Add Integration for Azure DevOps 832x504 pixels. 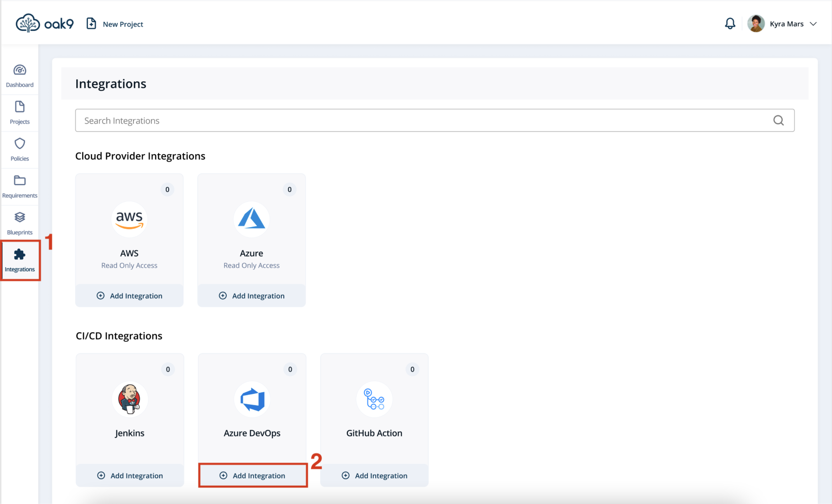252,475
